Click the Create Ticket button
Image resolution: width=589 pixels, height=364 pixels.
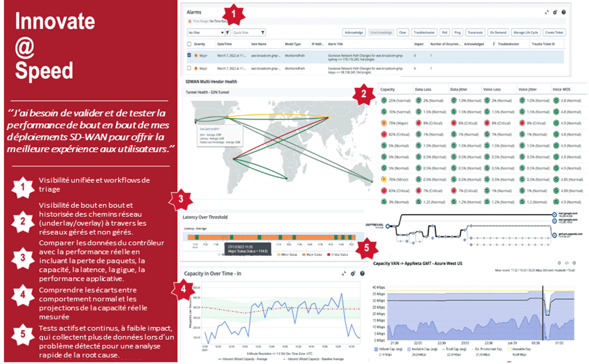tap(554, 33)
